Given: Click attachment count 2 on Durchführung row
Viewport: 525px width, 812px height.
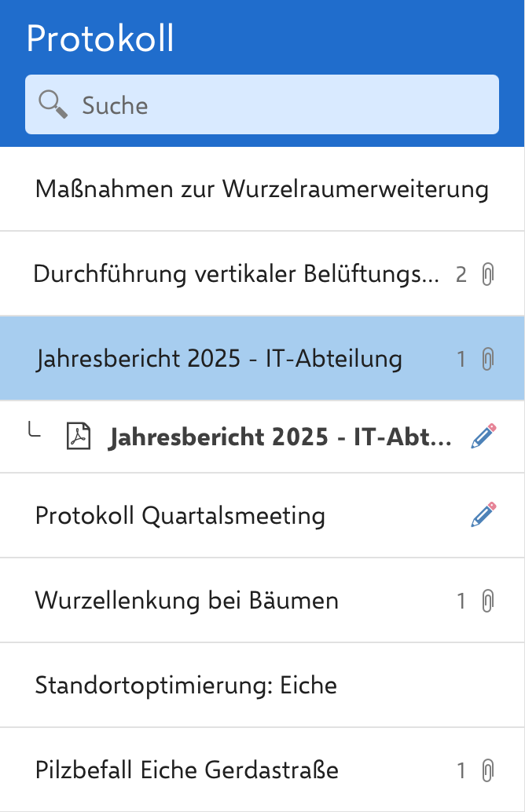Looking at the screenshot, I should click(461, 275).
